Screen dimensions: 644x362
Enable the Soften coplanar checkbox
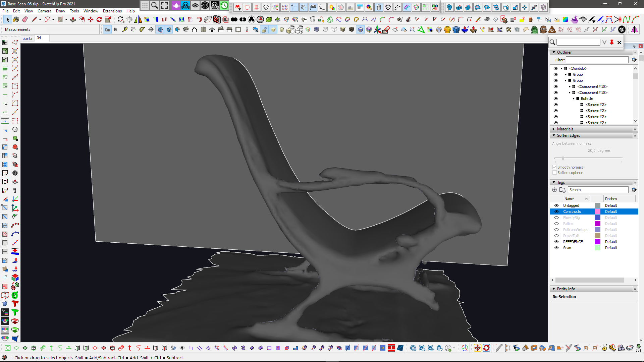click(554, 173)
